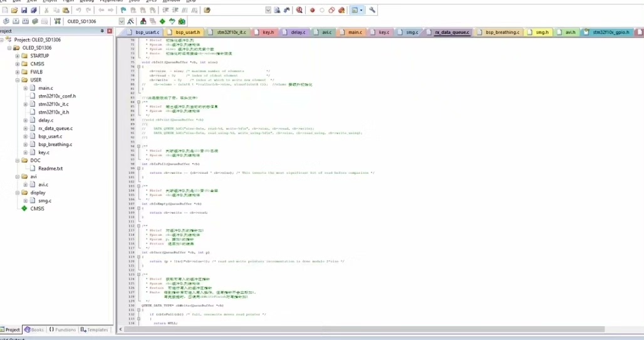The height and width of the screenshot is (340, 644).
Task: Select delay.c in project tree
Action: [x=46, y=120]
